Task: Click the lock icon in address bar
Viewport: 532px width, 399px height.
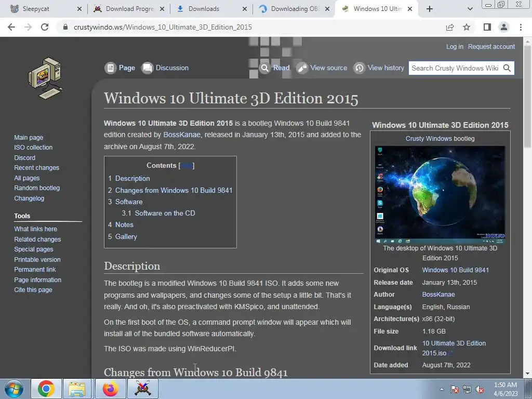Action: [x=65, y=27]
